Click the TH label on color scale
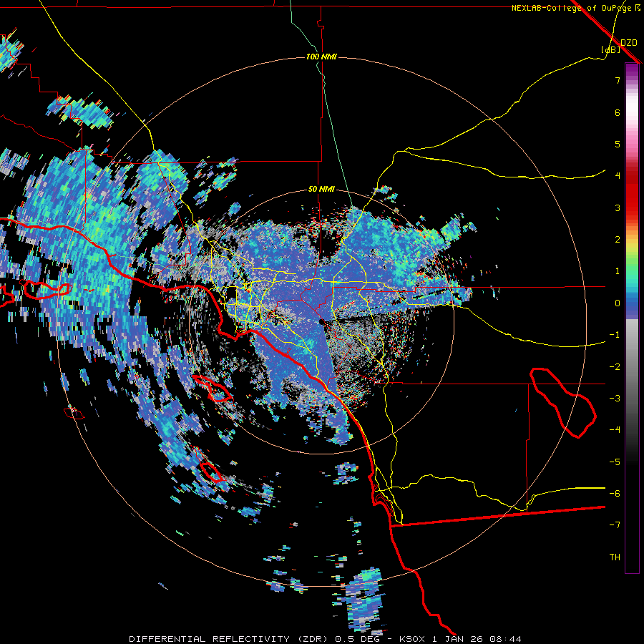The image size is (644, 644). pyautogui.click(x=615, y=557)
